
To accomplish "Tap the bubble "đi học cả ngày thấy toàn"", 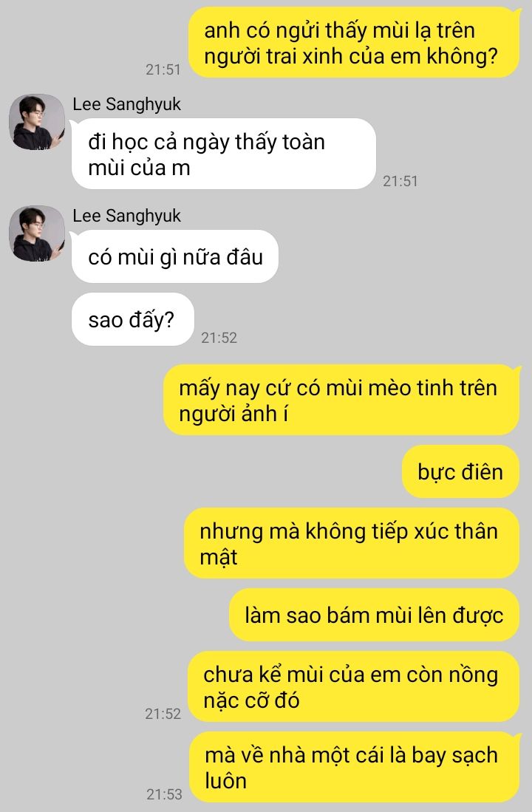I will click(224, 154).
